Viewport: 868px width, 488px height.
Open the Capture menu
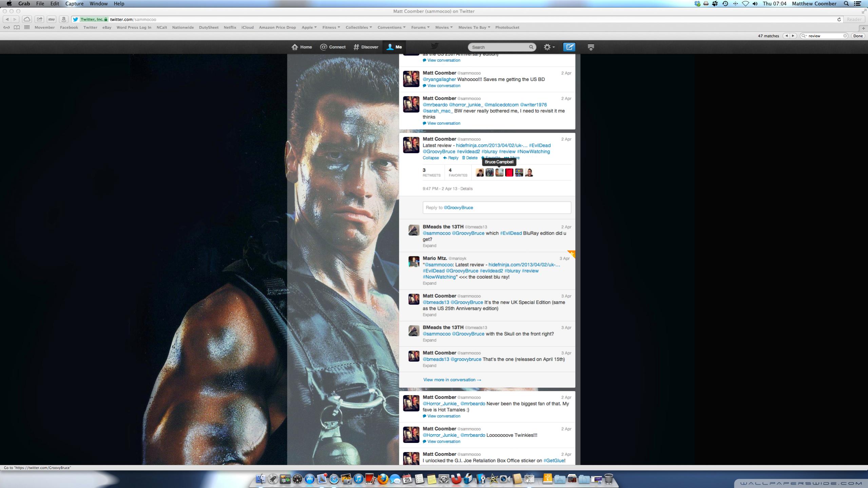pos(74,4)
